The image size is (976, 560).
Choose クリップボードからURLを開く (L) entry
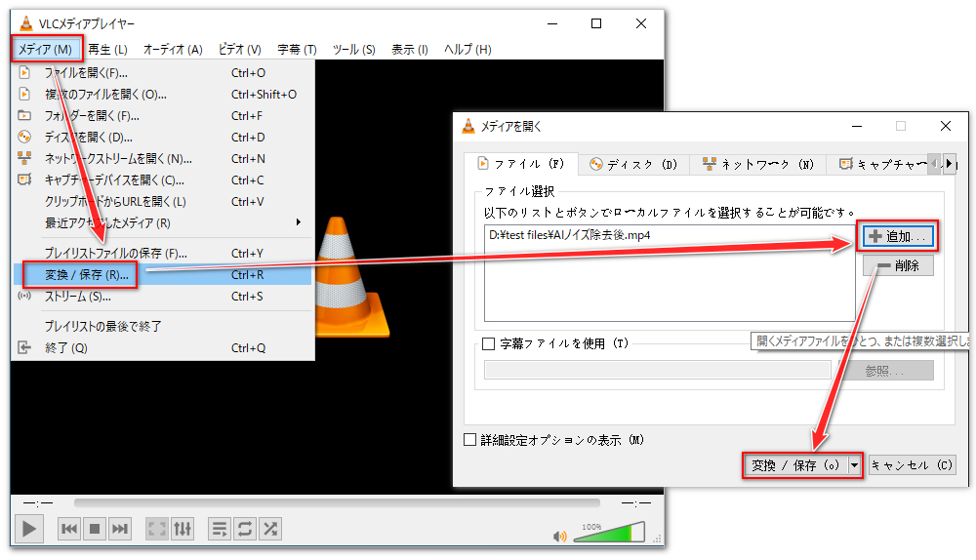(x=163, y=202)
